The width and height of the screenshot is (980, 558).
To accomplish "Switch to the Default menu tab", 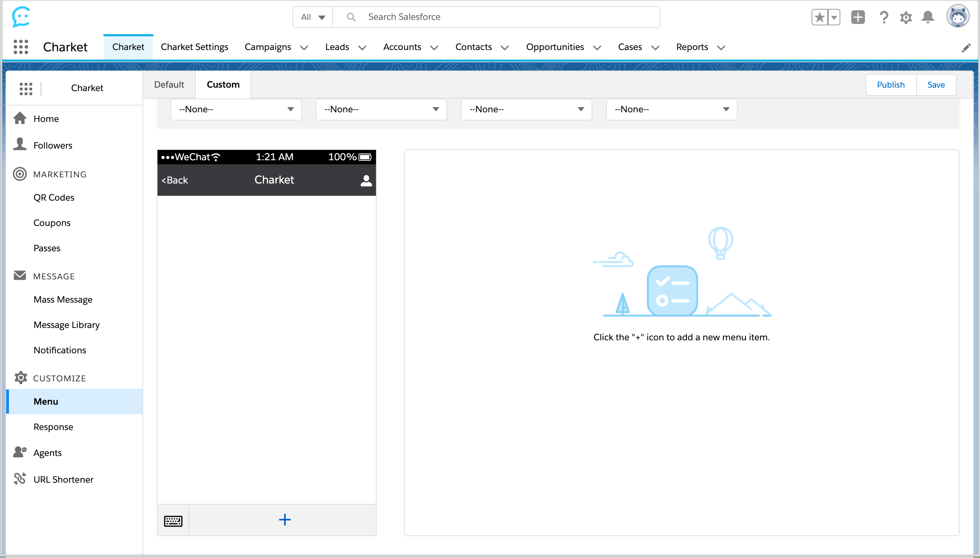I will point(169,85).
